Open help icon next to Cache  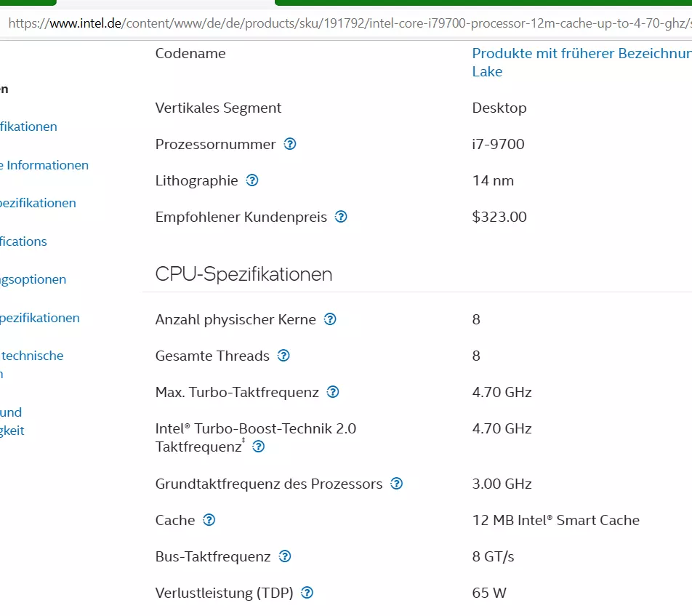[209, 520]
